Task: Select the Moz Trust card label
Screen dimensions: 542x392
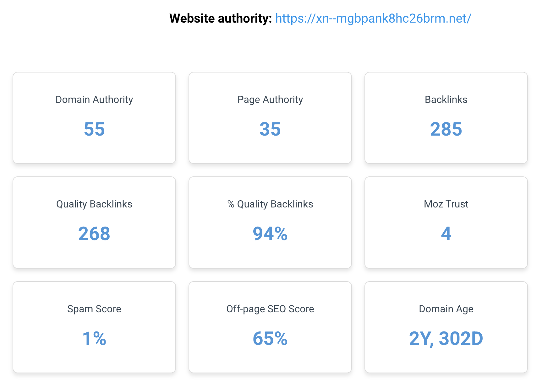Action: click(x=446, y=204)
